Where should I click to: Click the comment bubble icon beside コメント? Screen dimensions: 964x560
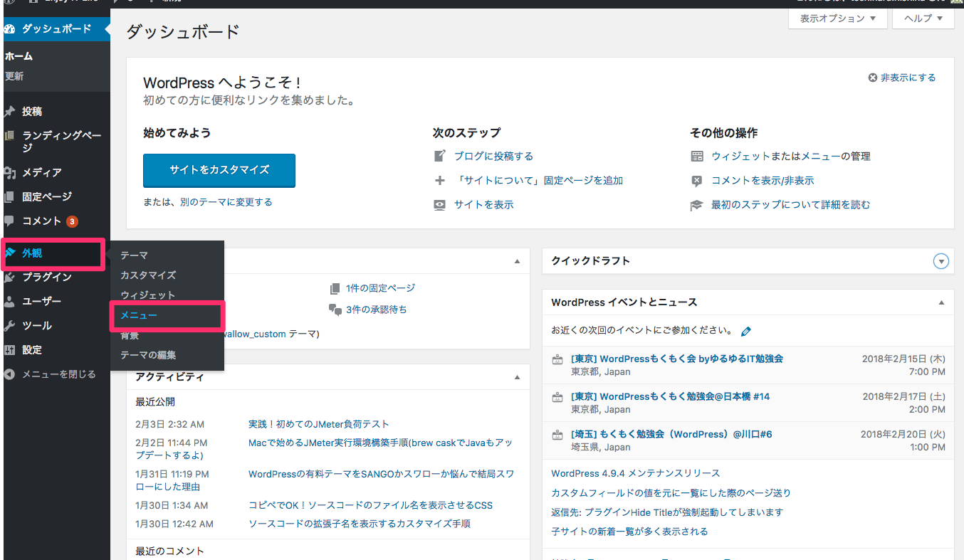point(9,221)
